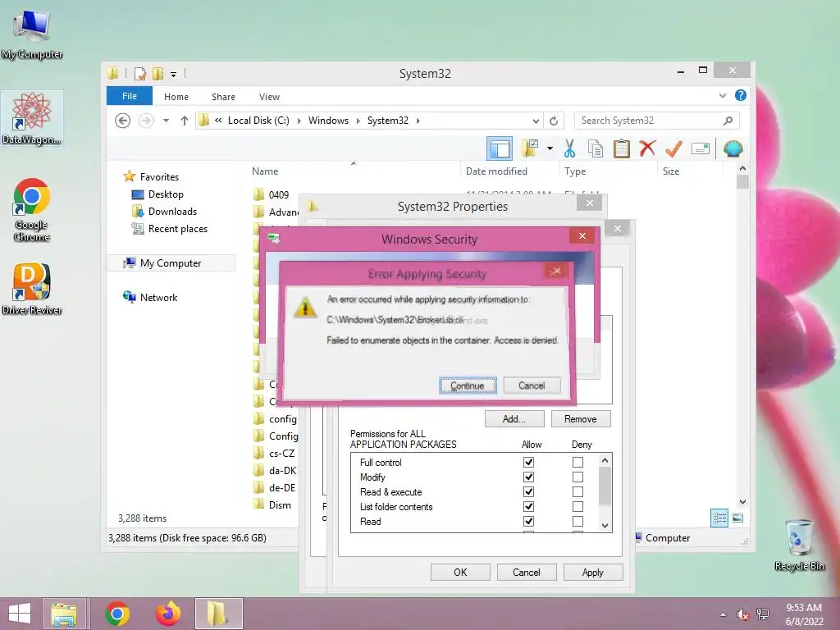Viewport: 840px width, 630px height.
Task: Tick the Allow checkbox for Full control
Action: 529,462
